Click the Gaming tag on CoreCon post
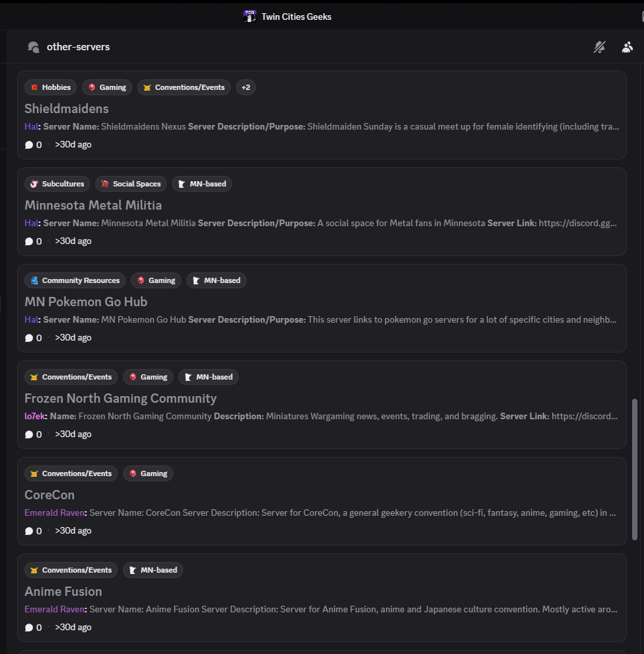 coord(147,473)
